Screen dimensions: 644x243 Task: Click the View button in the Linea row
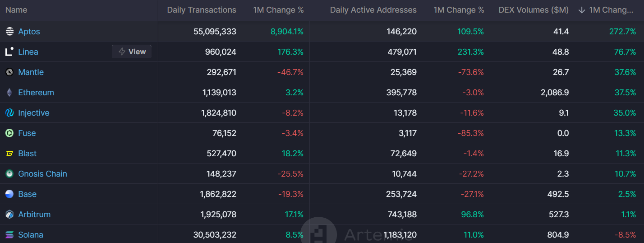pyautogui.click(x=132, y=52)
